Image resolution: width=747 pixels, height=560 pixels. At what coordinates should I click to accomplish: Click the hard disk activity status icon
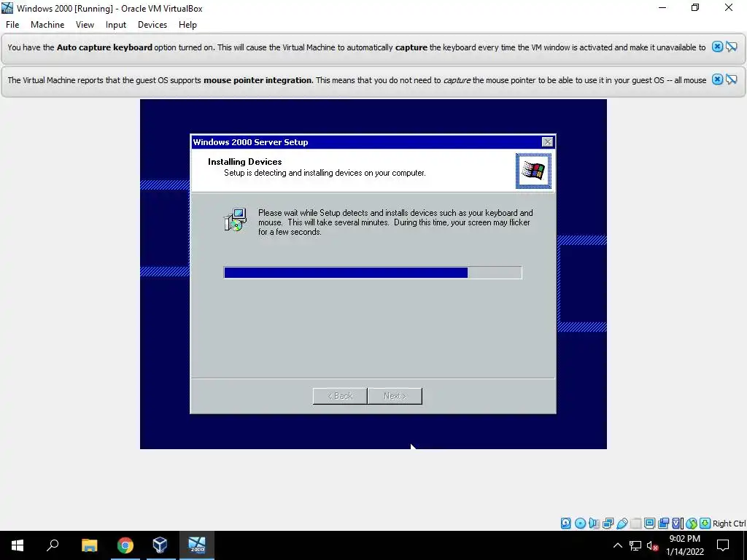coord(565,524)
